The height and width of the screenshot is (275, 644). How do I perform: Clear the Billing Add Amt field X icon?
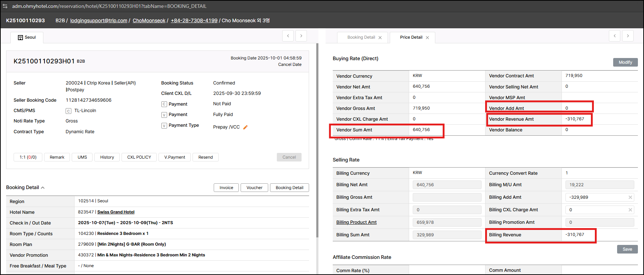[630, 197]
